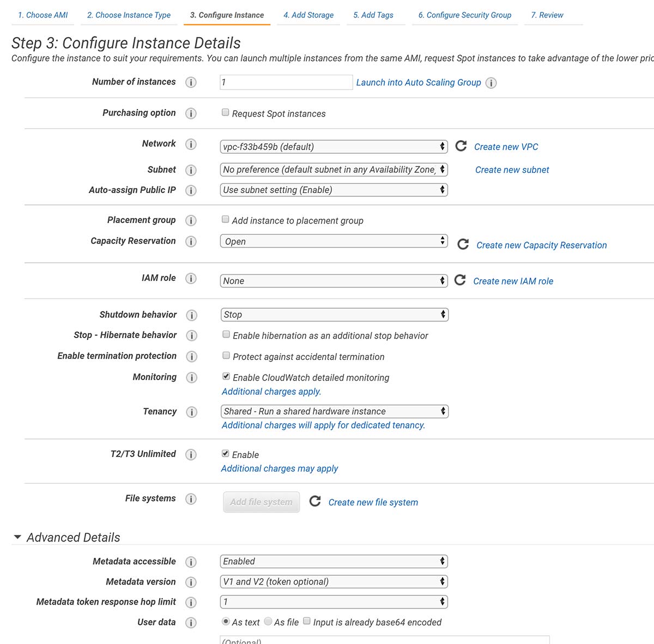
Task: Go to the 6. Configure Security Group tab
Action: tap(465, 15)
